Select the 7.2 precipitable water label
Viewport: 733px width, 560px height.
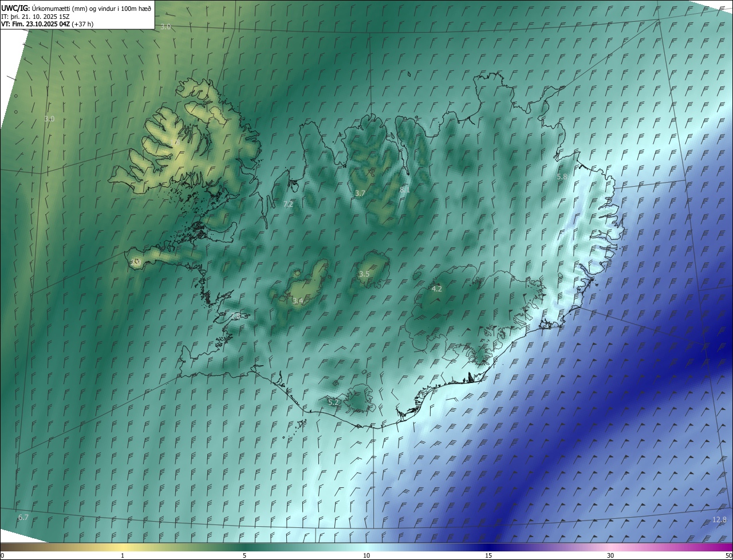(x=288, y=204)
